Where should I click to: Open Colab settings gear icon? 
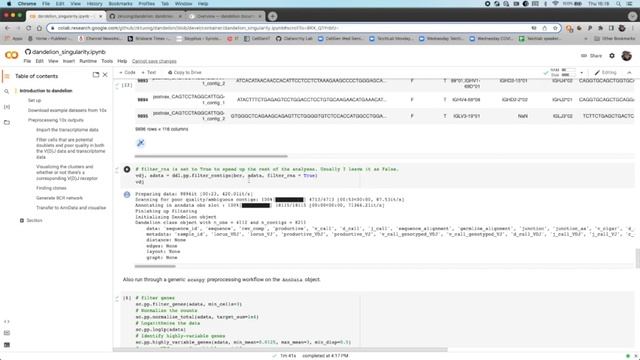click(612, 56)
